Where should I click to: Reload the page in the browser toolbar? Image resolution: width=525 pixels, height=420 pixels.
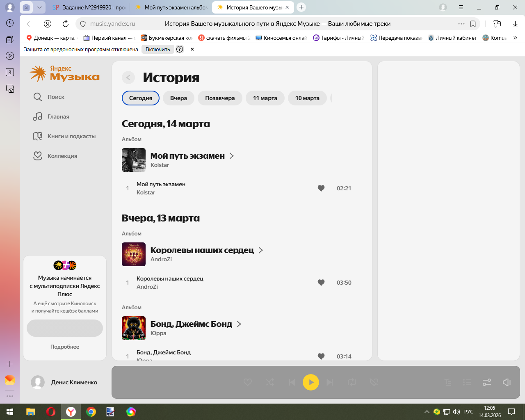[66, 24]
